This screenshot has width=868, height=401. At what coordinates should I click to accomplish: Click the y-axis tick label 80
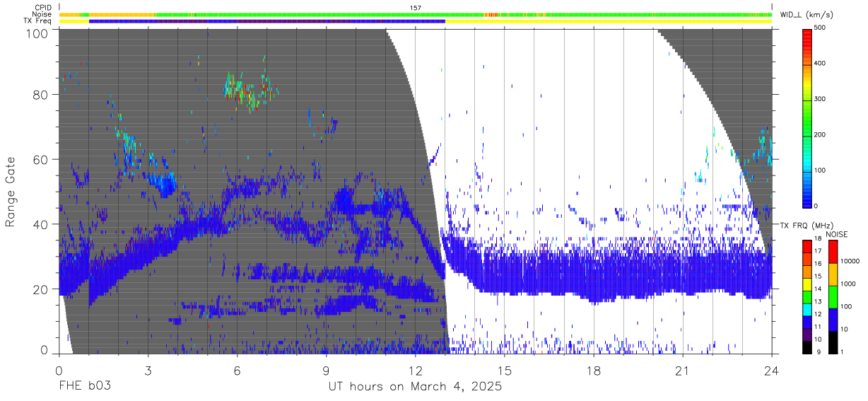coord(41,95)
